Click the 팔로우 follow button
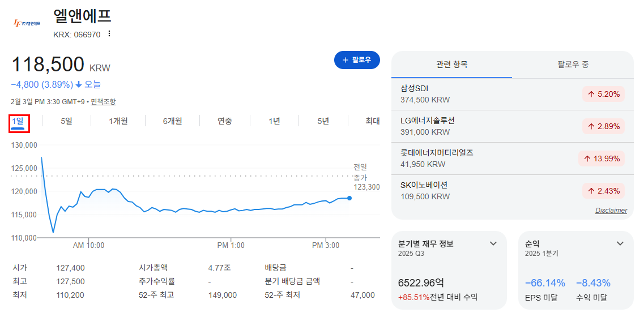The height and width of the screenshot is (317, 644). (x=357, y=60)
